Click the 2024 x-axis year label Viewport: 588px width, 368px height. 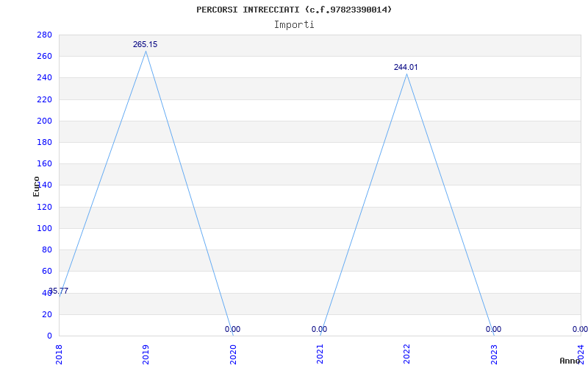pyautogui.click(x=581, y=355)
